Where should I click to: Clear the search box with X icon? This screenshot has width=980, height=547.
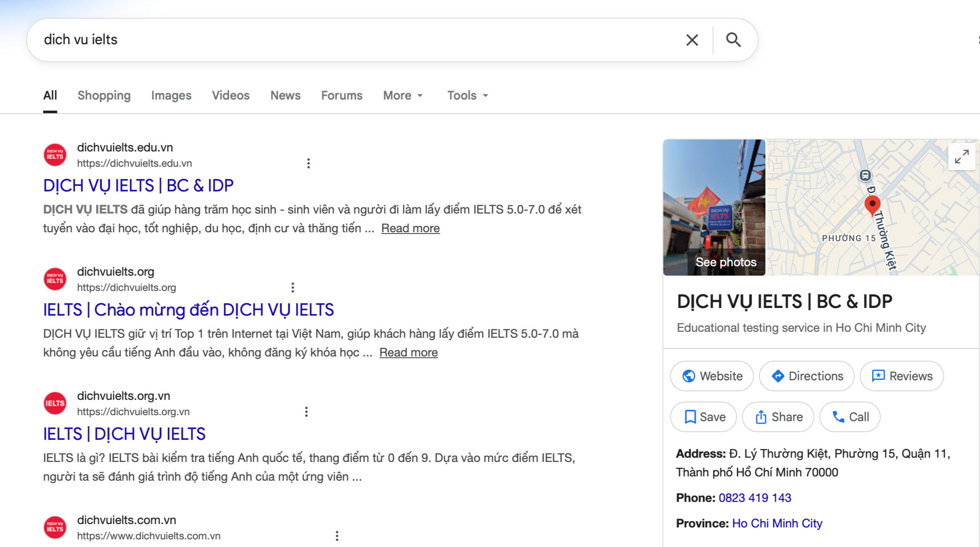692,40
